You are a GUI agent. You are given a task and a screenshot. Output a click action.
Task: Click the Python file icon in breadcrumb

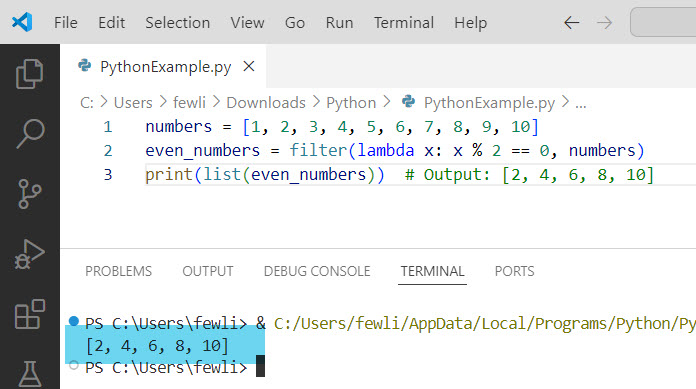click(408, 102)
